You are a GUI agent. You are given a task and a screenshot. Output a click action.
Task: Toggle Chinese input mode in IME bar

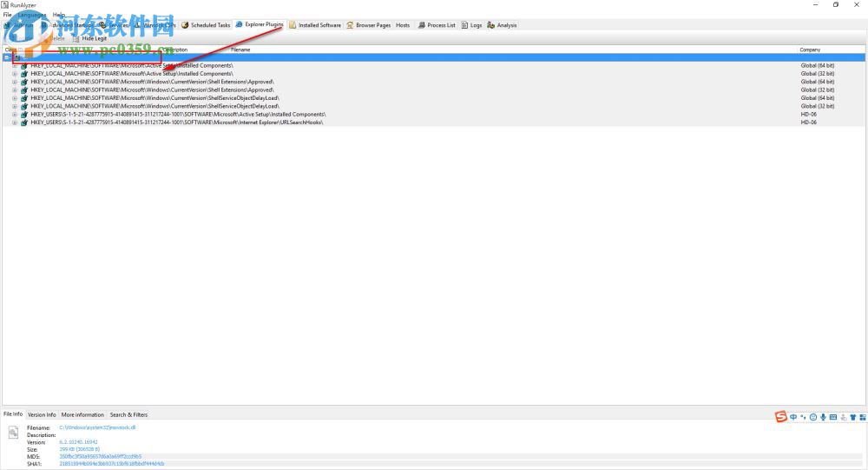(x=793, y=417)
